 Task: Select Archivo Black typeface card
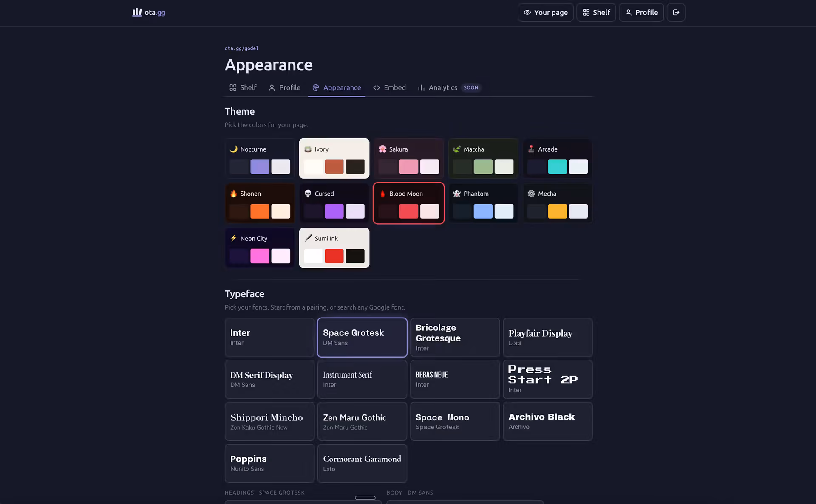(x=547, y=421)
